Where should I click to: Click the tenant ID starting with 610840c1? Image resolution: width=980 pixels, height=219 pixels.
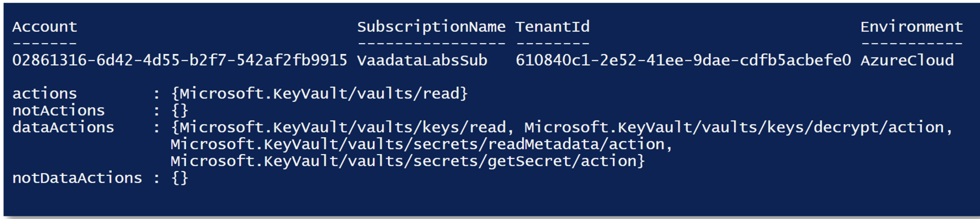(683, 60)
